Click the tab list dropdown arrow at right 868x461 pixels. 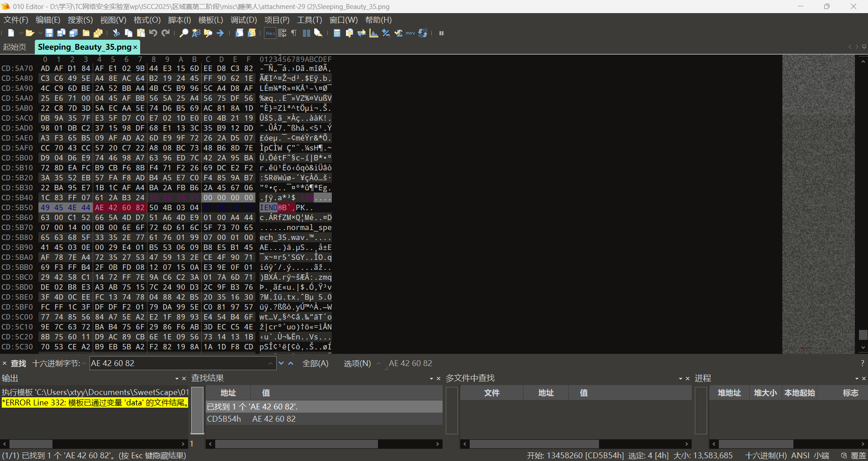[x=864, y=47]
